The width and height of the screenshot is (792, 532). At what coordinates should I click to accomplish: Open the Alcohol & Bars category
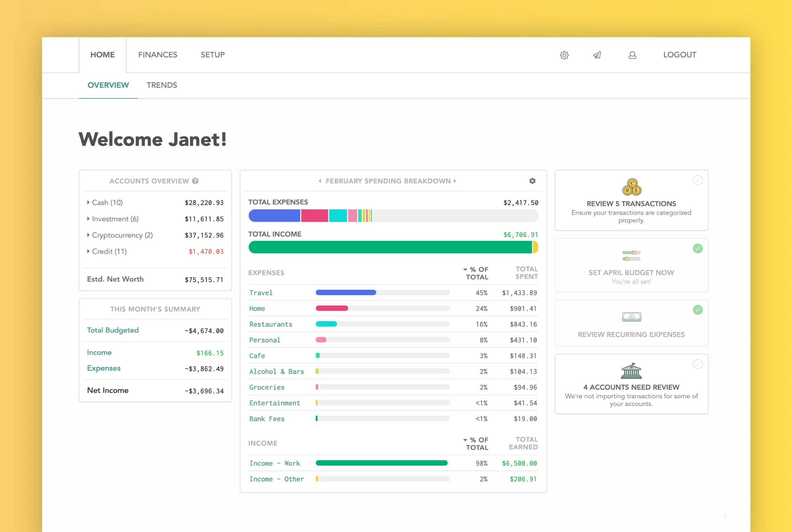coord(276,371)
